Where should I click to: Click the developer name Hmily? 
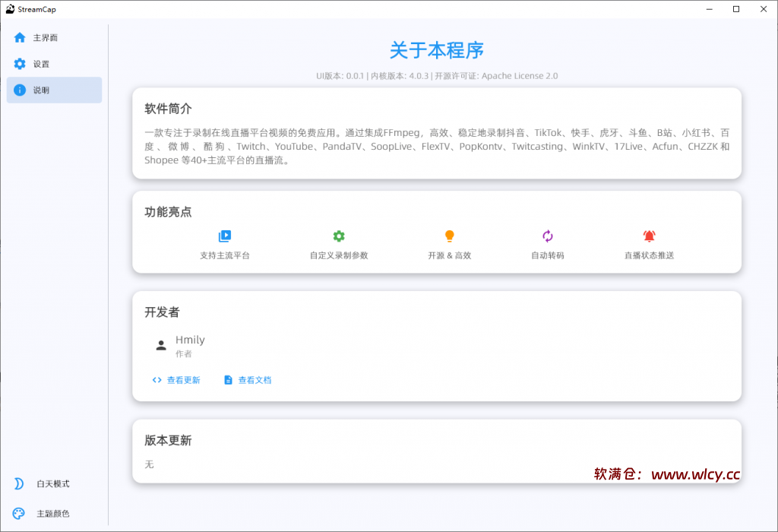(x=190, y=340)
